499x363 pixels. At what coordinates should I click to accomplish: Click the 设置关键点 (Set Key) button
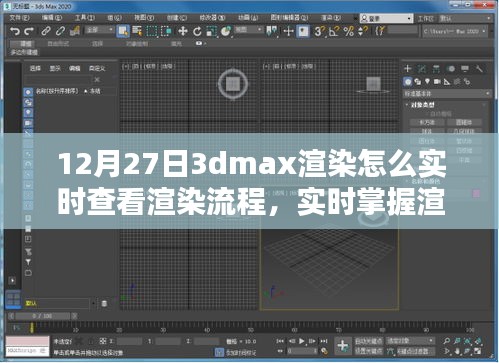pos(368,351)
